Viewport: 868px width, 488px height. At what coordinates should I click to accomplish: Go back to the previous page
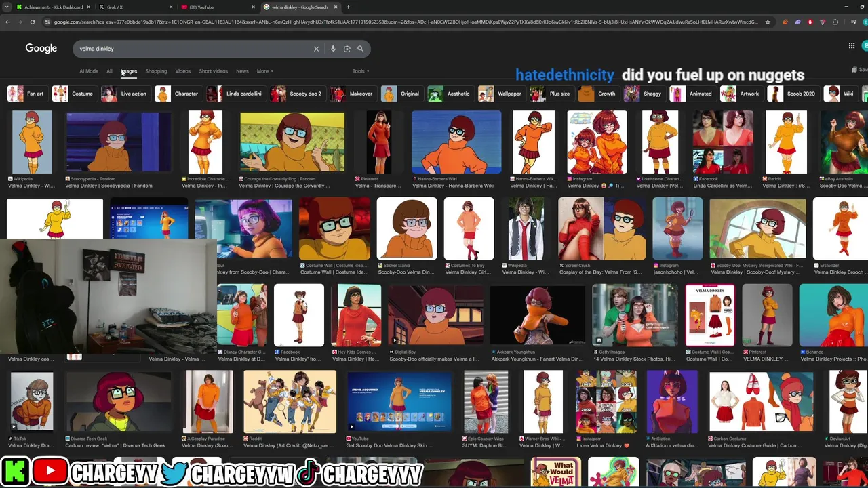(7, 22)
